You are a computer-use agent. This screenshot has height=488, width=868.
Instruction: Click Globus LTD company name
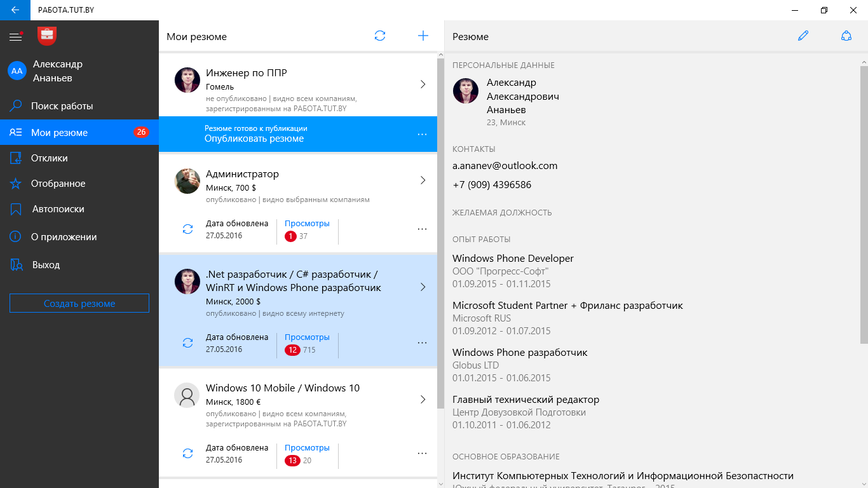[x=476, y=365]
